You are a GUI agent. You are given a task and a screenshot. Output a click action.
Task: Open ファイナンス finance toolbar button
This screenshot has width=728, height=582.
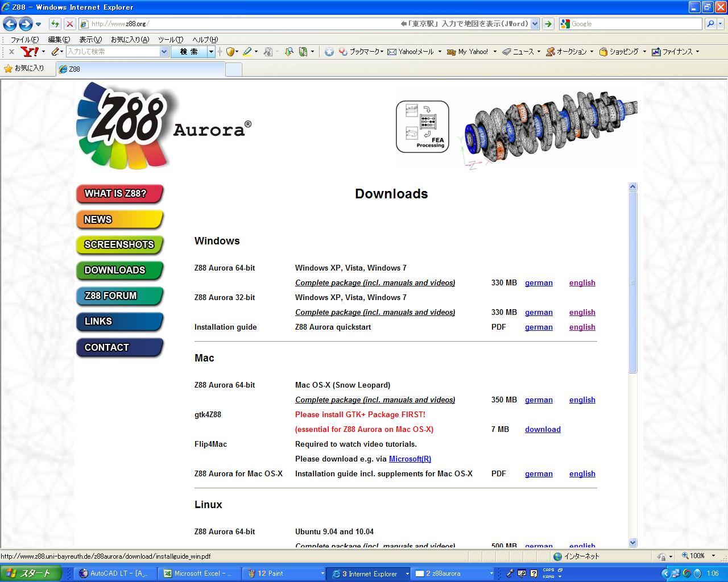pos(672,52)
